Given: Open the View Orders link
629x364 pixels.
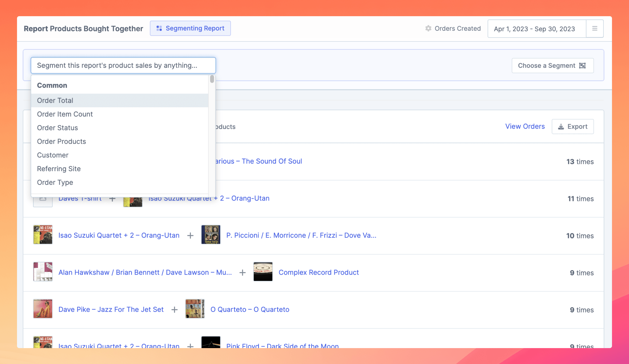Looking at the screenshot, I should (525, 126).
